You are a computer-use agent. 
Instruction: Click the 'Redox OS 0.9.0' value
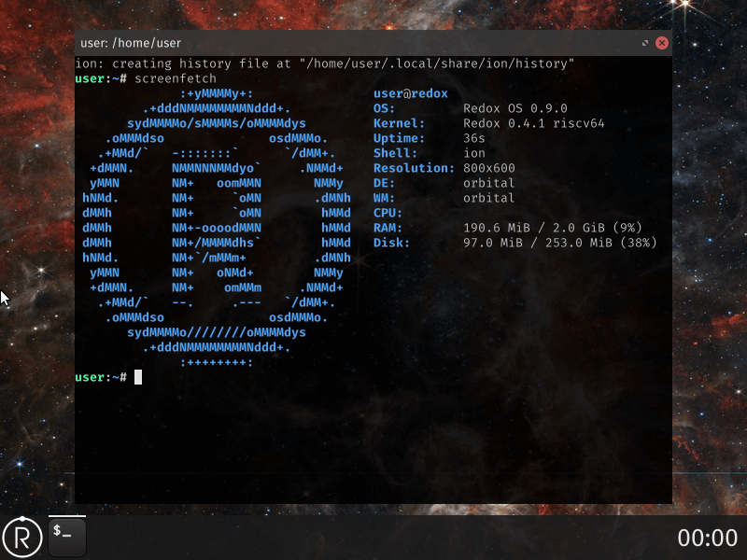pyautogui.click(x=515, y=108)
